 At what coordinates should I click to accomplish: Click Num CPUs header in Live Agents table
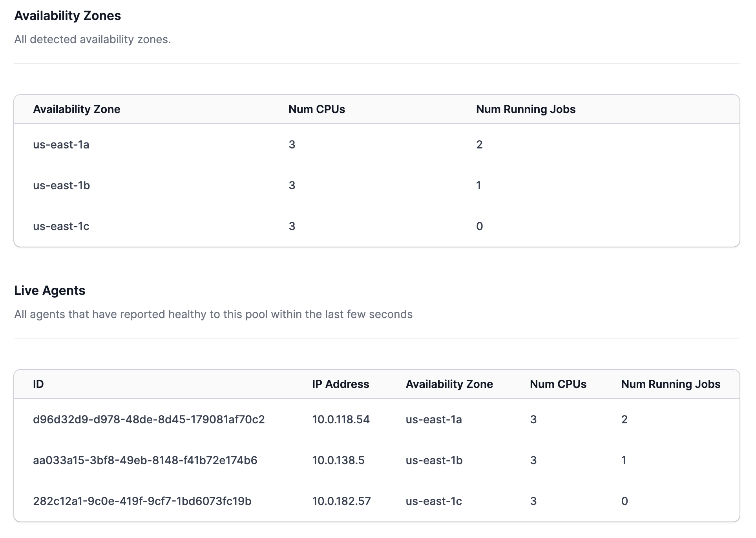point(558,384)
